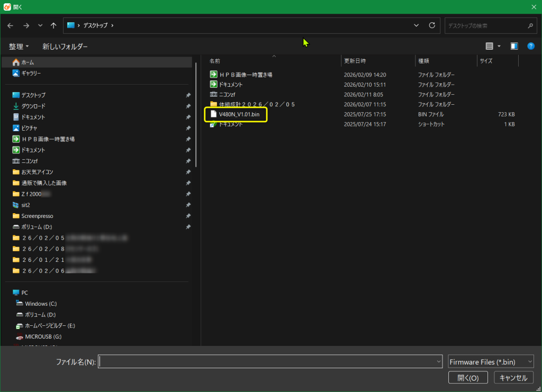Click the search magnifier icon
This screenshot has width=542, height=392.
coord(530,25)
